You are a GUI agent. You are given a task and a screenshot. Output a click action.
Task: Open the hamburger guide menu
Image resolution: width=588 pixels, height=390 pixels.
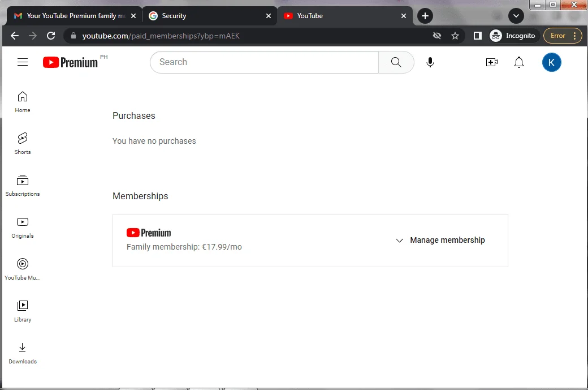[x=23, y=62]
